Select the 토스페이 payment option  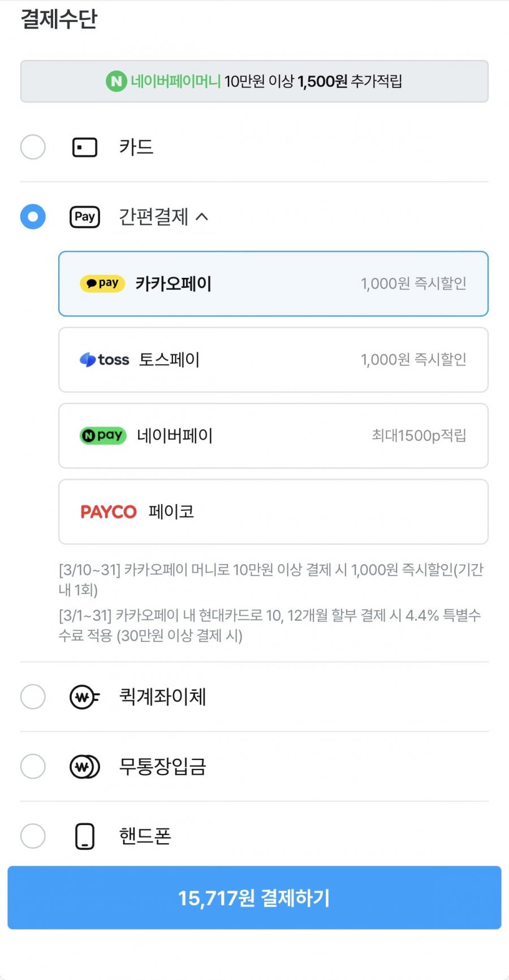(x=273, y=360)
